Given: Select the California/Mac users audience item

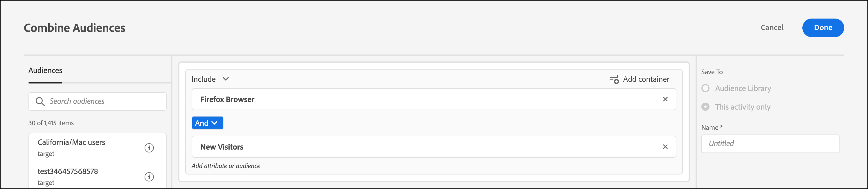Looking at the screenshot, I should click(x=97, y=148).
